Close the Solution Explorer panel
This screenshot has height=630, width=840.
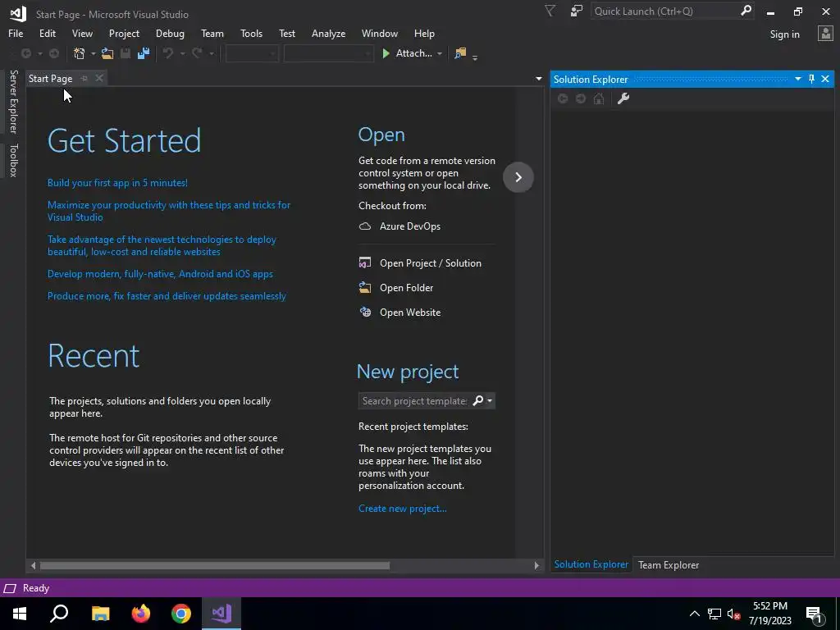click(825, 80)
